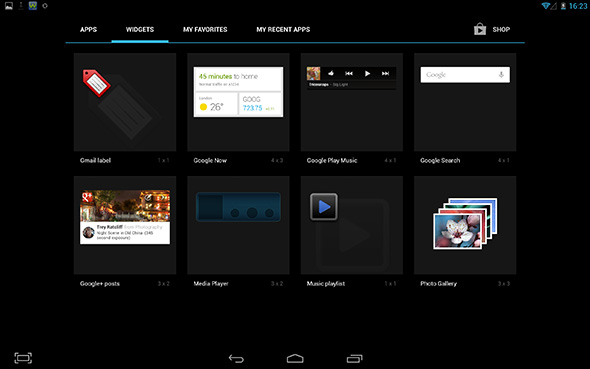Viewport: 590px width, 369px height.
Task: Tap the Home navigation button
Action: (x=295, y=358)
